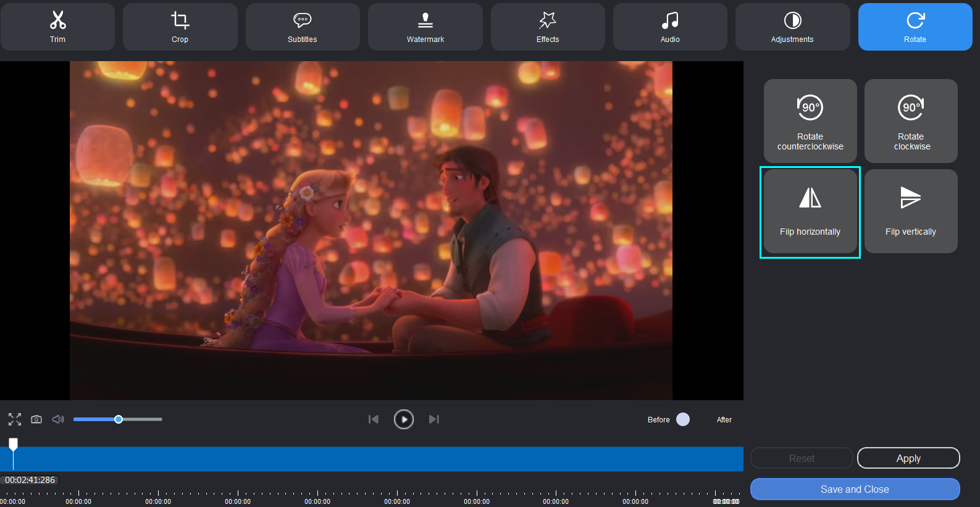Screen dimensions: 980x507
Task: Play the video preview
Action: [x=404, y=419]
